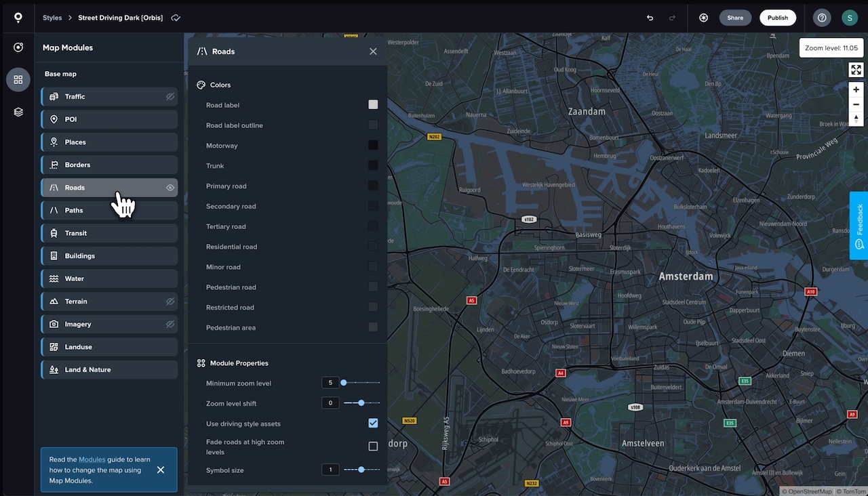Click the Zoom level shift slider
Screen dimensions: 868x496
tap(361, 403)
